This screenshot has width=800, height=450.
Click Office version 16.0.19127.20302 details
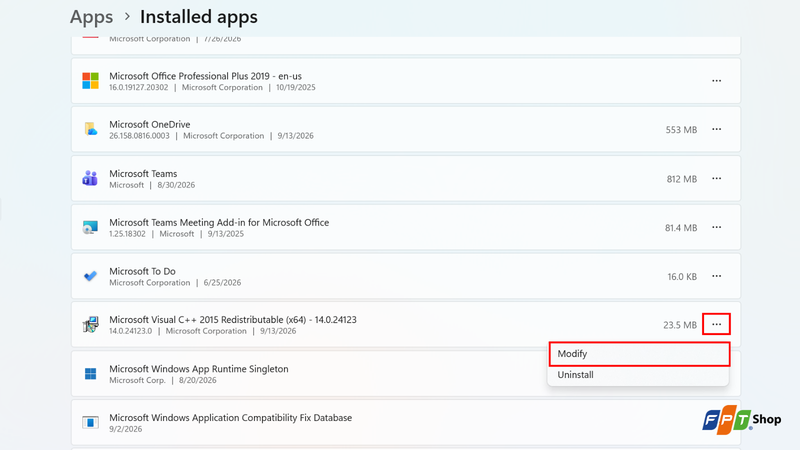click(x=138, y=87)
